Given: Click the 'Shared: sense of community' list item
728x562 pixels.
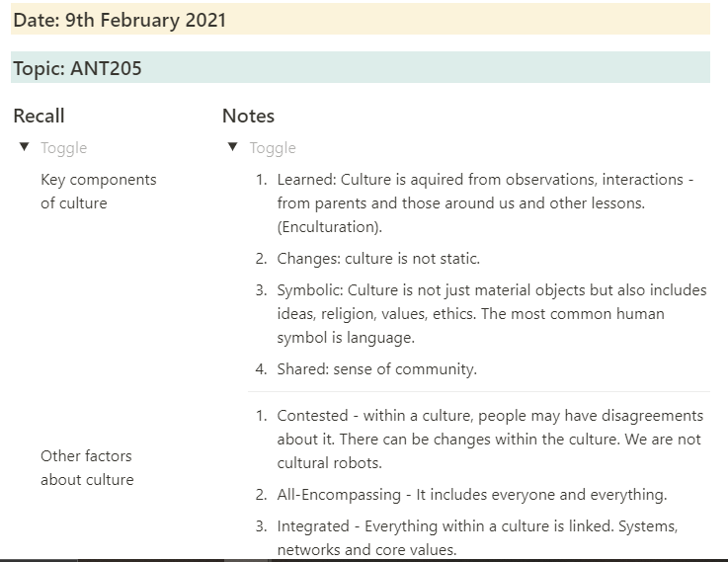Looking at the screenshot, I should [376, 369].
